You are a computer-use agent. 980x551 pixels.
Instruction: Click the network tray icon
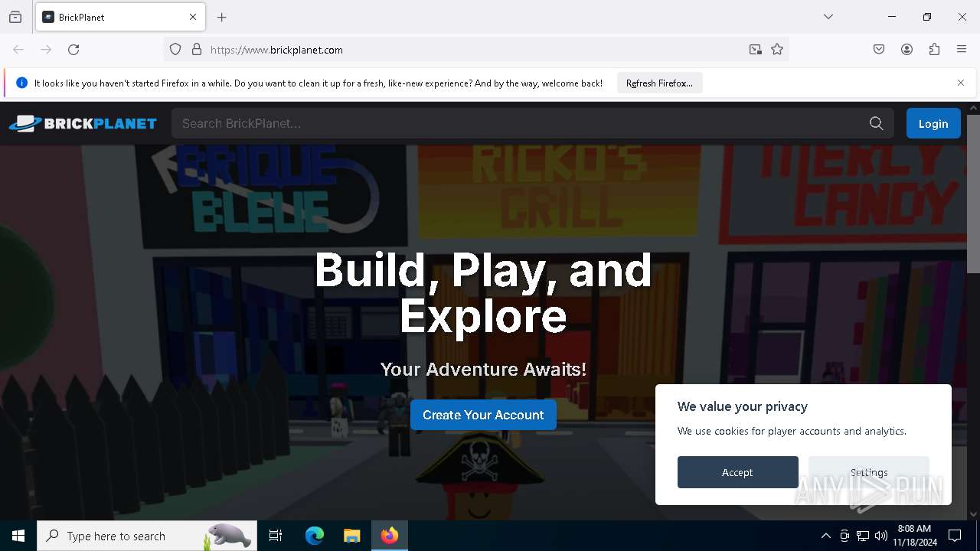pyautogui.click(x=863, y=536)
